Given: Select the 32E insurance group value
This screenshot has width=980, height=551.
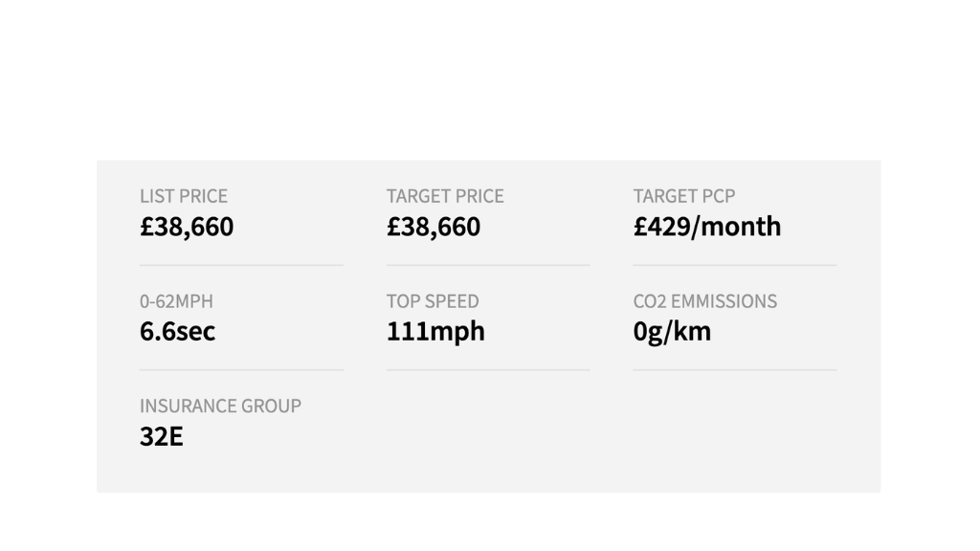Looking at the screenshot, I should point(162,437).
